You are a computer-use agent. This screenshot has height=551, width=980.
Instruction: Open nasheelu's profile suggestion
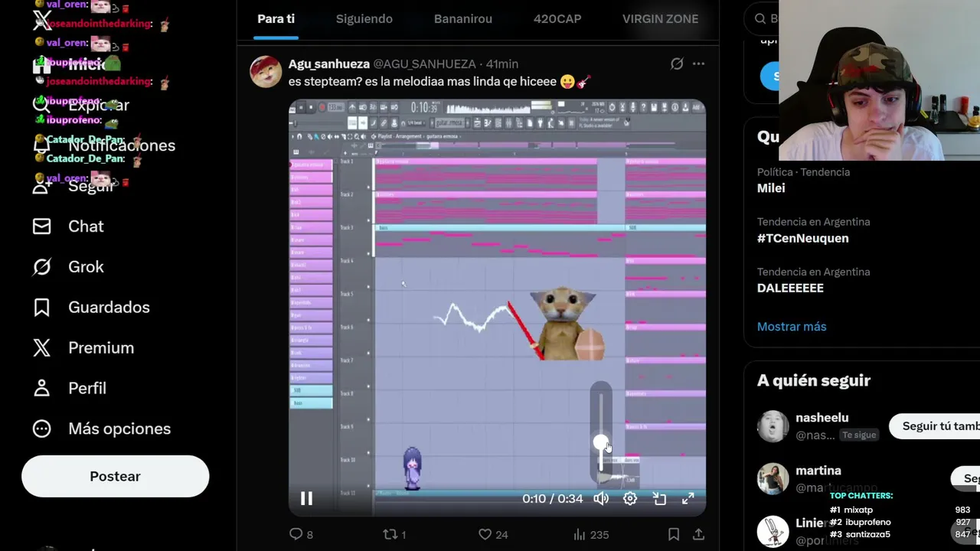click(x=822, y=418)
